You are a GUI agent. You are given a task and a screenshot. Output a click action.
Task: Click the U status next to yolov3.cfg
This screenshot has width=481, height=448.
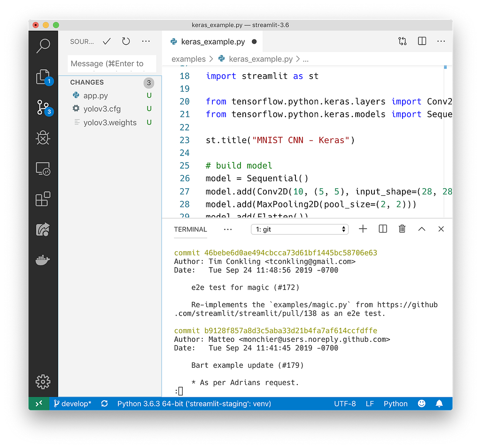[x=149, y=108]
